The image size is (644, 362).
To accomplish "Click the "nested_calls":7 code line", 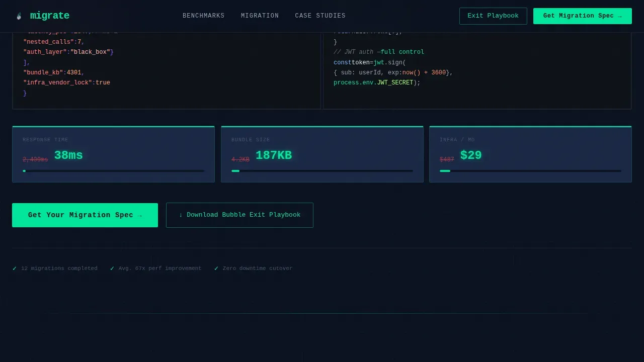I will (54, 42).
